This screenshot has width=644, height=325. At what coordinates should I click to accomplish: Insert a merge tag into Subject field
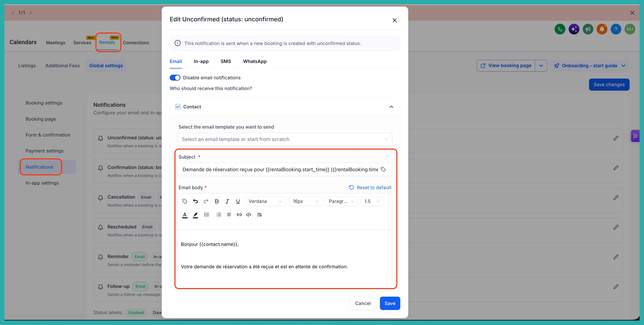[383, 170]
